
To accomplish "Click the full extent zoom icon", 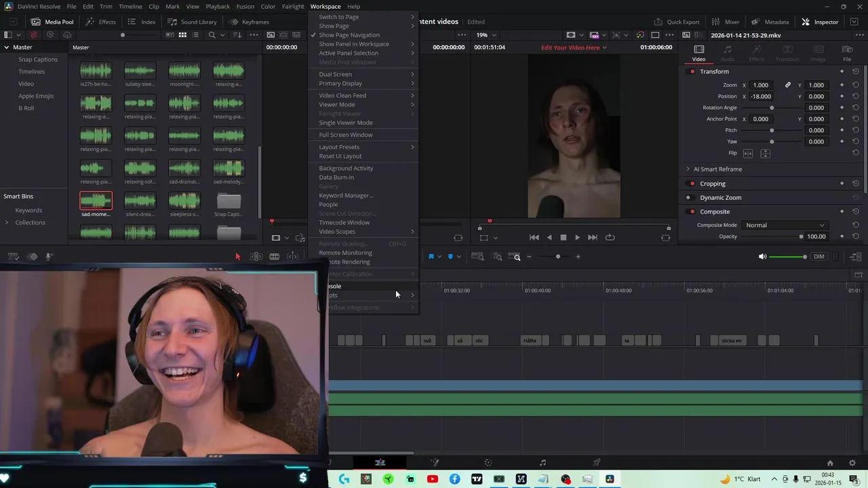I will point(477,256).
